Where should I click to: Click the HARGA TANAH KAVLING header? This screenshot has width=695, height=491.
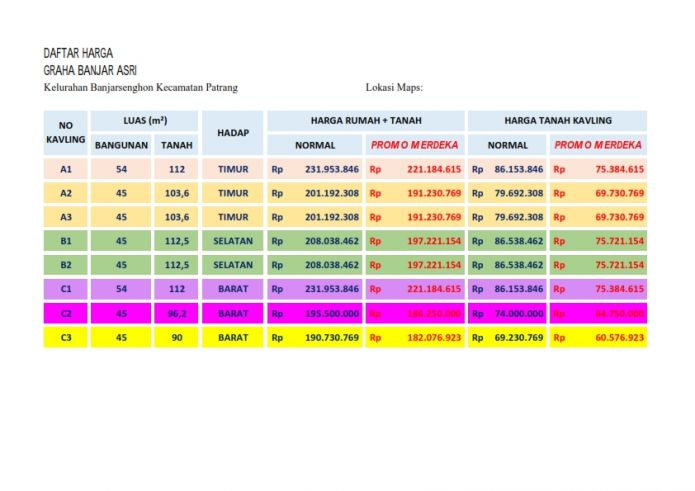point(557,121)
